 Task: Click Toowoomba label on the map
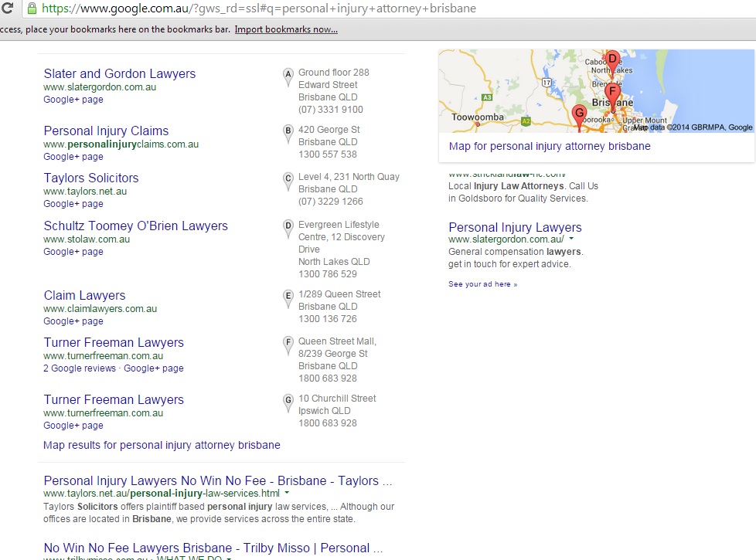click(x=477, y=117)
